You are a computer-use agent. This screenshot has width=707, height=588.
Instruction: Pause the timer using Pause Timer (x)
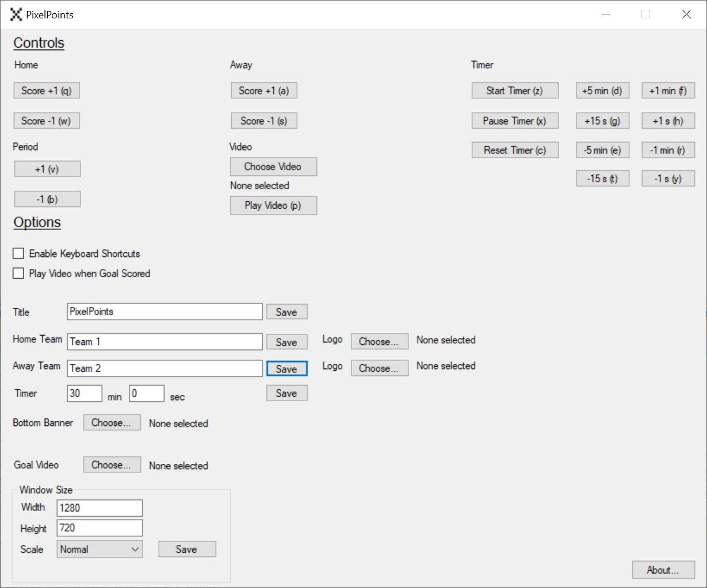514,121
